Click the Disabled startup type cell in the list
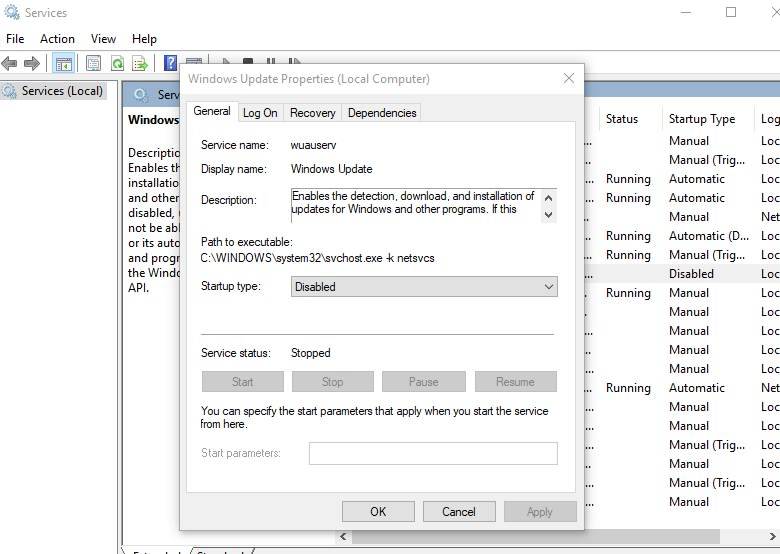 pyautogui.click(x=691, y=274)
